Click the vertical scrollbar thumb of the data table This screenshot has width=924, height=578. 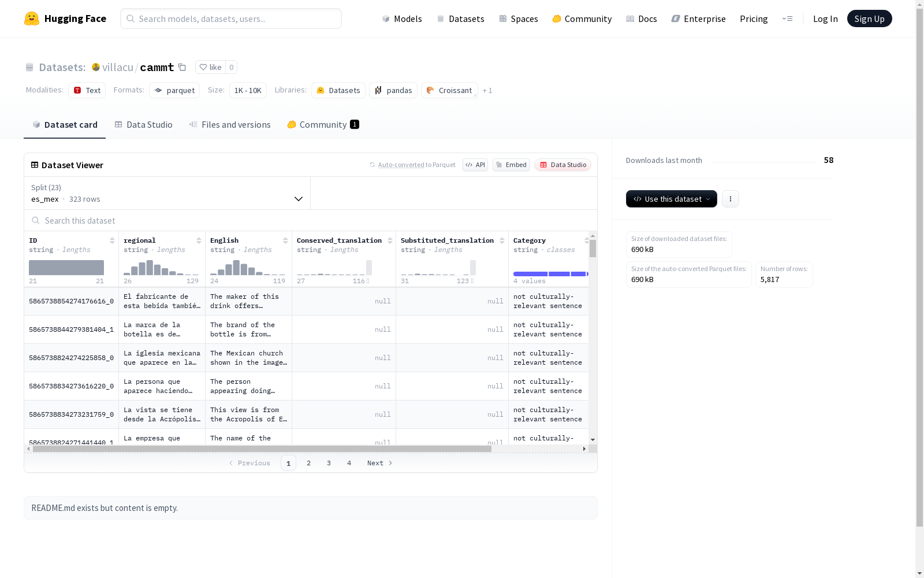coord(593,249)
